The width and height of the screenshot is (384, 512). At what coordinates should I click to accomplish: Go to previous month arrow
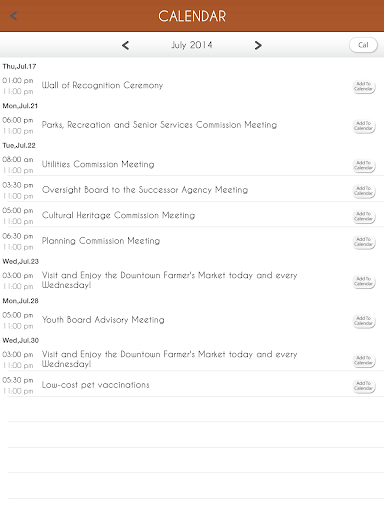pyautogui.click(x=125, y=45)
